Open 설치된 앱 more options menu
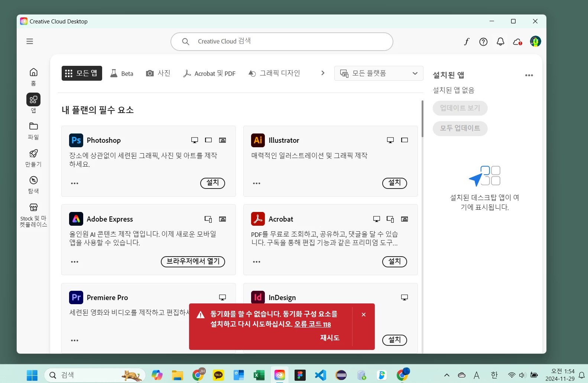 tap(529, 75)
